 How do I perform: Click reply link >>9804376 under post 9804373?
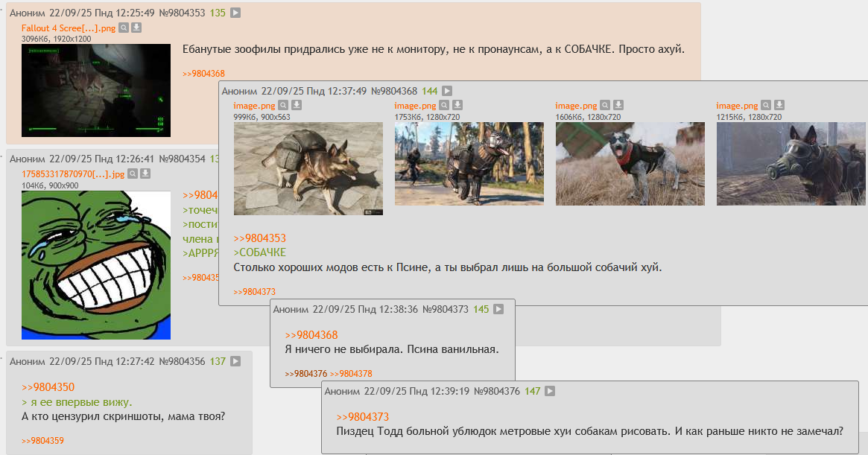[306, 374]
